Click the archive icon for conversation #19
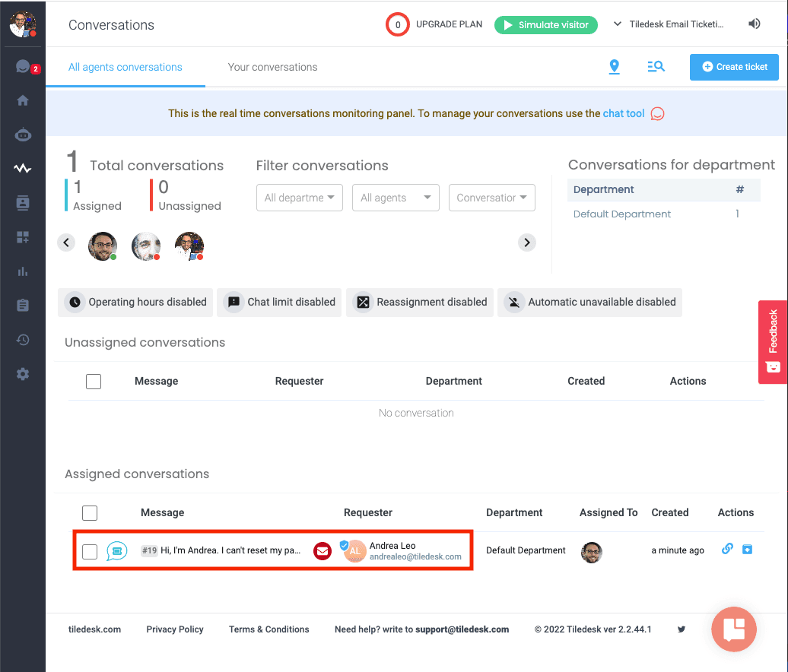 point(747,550)
